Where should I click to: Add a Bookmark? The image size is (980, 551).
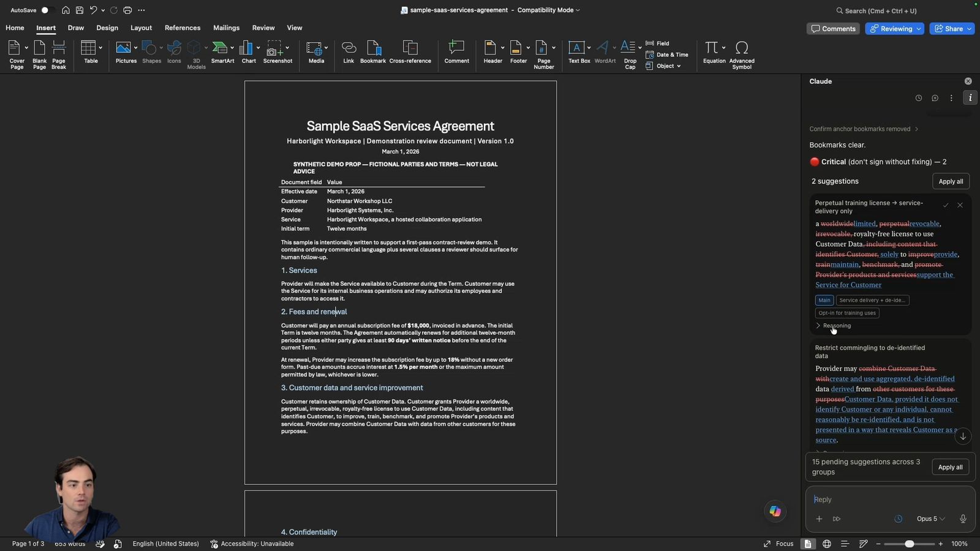click(373, 51)
